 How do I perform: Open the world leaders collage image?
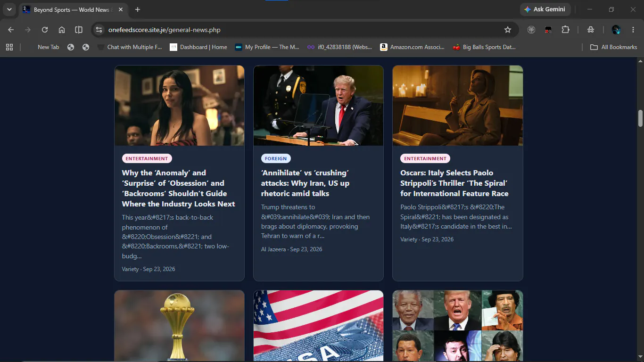pyautogui.click(x=457, y=326)
